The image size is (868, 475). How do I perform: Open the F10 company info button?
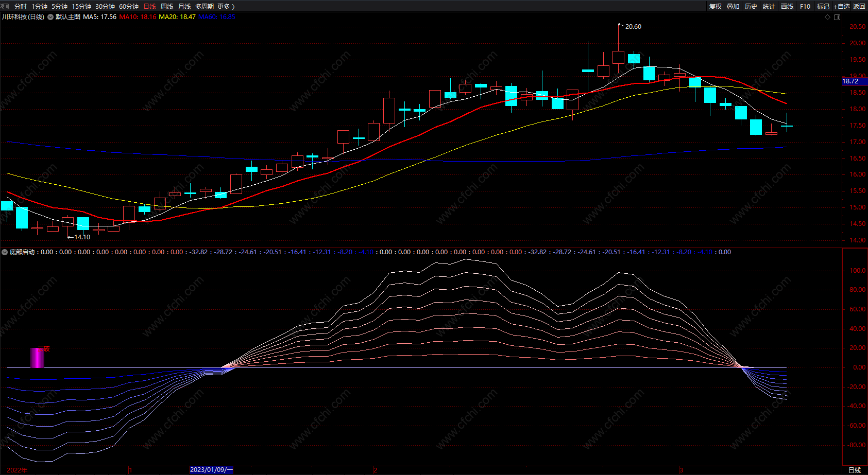tap(805, 6)
